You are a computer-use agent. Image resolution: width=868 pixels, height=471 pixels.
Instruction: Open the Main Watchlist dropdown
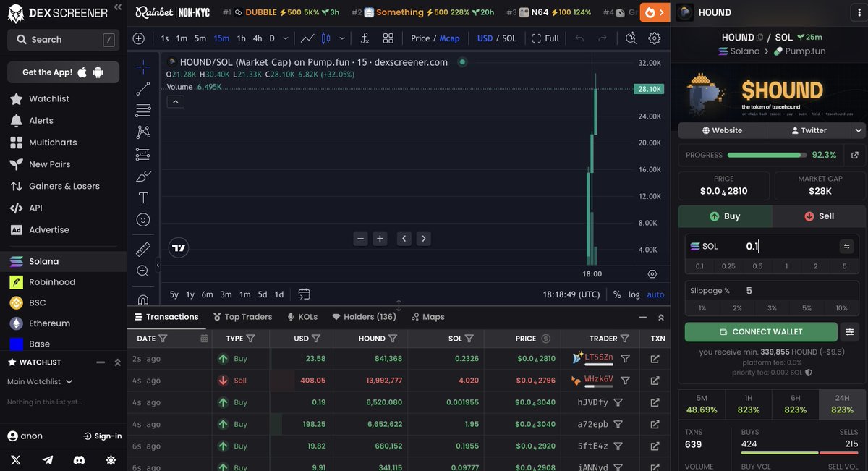[40, 381]
